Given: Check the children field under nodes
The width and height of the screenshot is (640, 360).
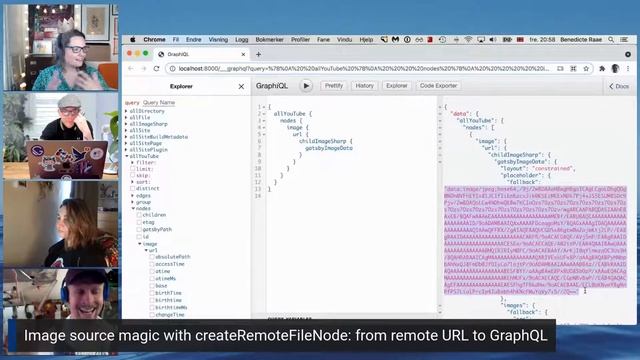Looking at the screenshot, I should tap(139, 215).
